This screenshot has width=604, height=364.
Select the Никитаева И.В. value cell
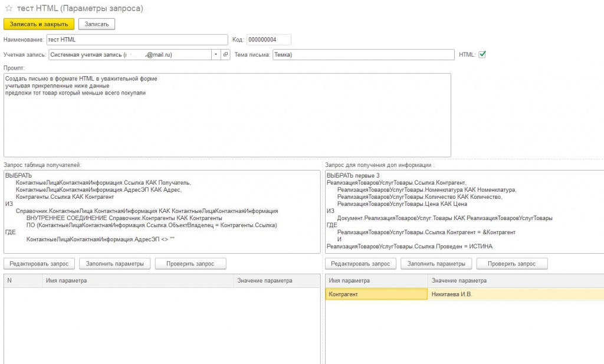[516, 294]
